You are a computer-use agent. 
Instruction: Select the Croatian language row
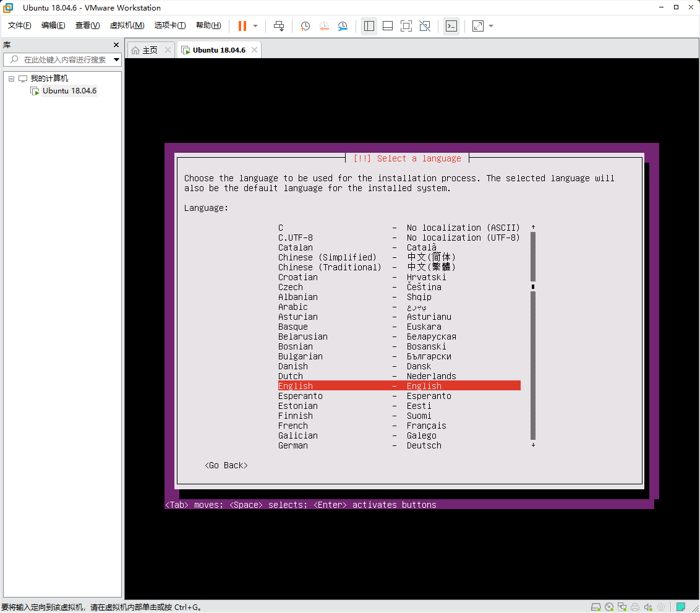tap(399, 277)
